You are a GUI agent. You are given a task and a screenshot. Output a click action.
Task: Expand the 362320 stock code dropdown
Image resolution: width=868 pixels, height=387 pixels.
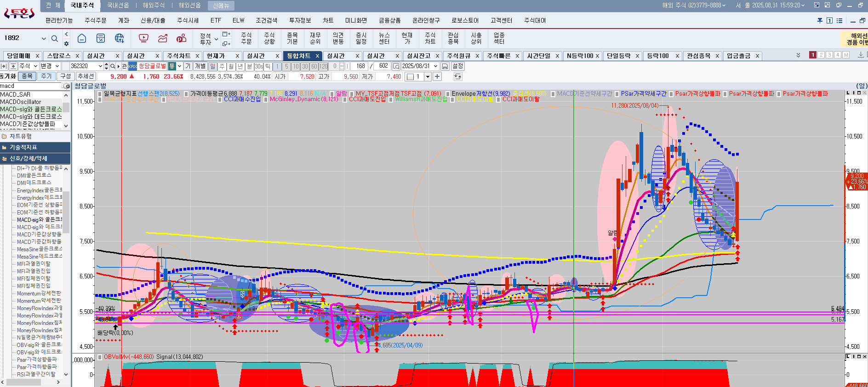pos(101,66)
